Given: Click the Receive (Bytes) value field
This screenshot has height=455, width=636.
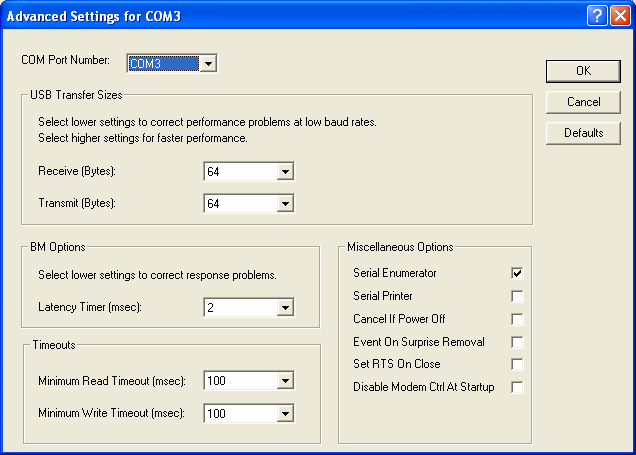Looking at the screenshot, I should [239, 172].
